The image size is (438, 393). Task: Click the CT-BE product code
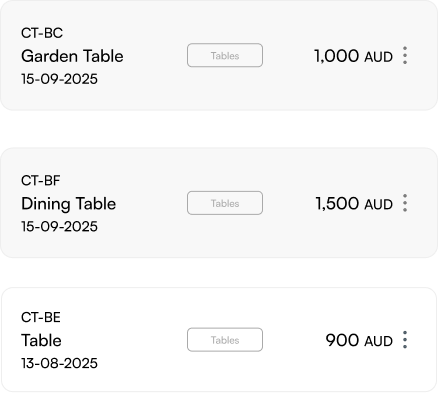[41, 317]
